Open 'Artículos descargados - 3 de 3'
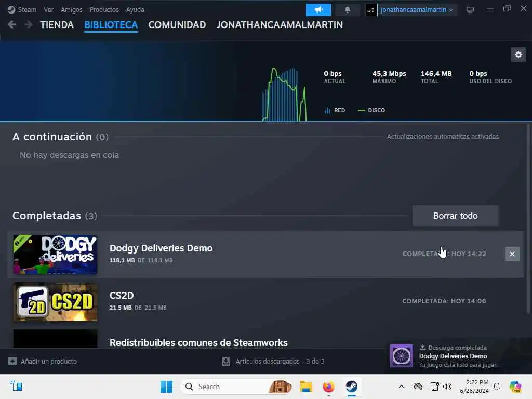This screenshot has height=399, width=532. (280, 362)
